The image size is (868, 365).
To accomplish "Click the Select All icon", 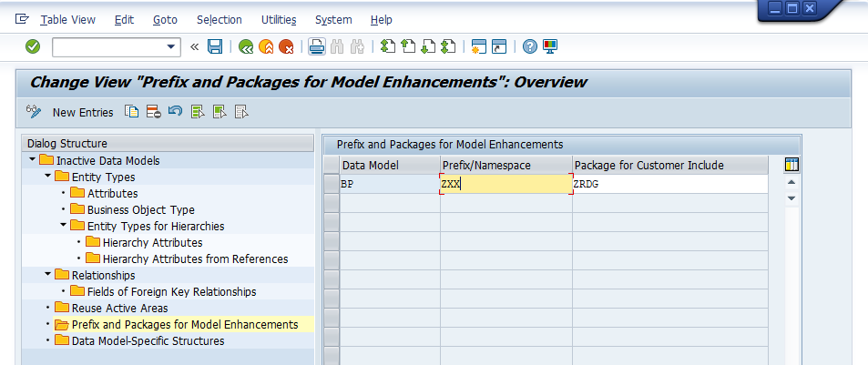I will point(198,112).
